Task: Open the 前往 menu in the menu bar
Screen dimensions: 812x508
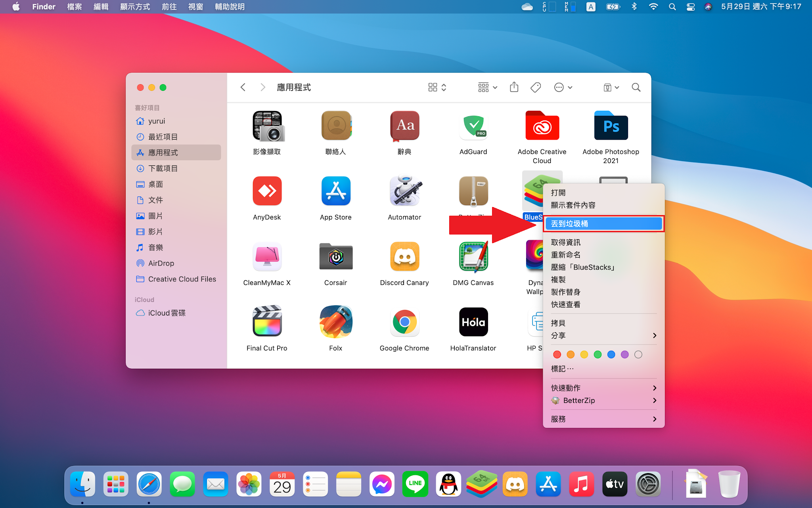Action: pos(169,6)
